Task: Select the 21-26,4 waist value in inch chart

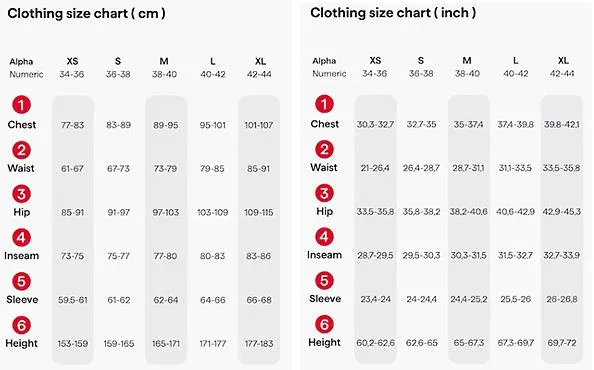Action: click(x=375, y=168)
